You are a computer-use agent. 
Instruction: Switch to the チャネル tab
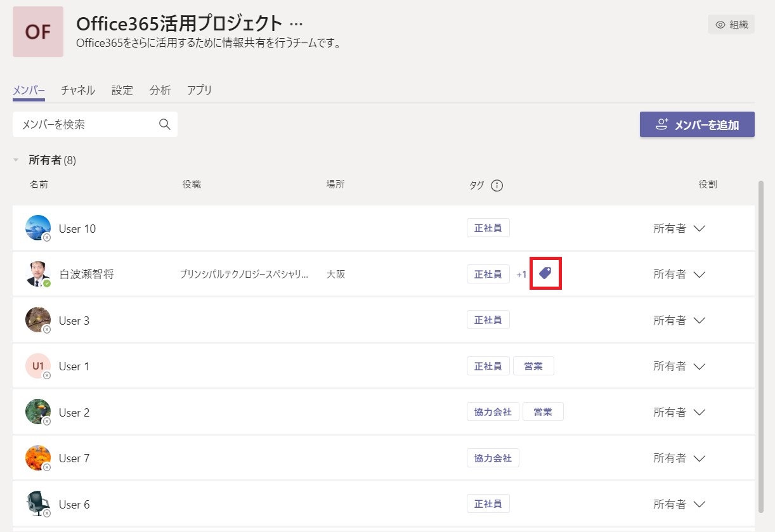tap(78, 90)
